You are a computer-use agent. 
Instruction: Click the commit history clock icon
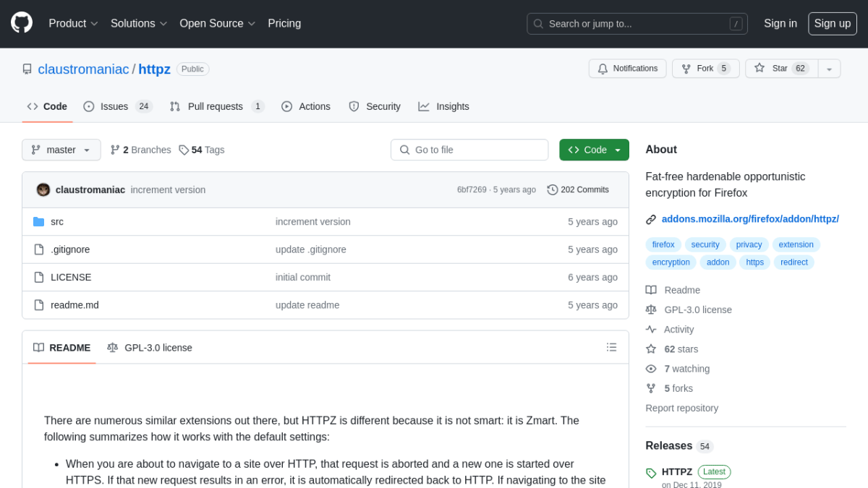coord(553,189)
